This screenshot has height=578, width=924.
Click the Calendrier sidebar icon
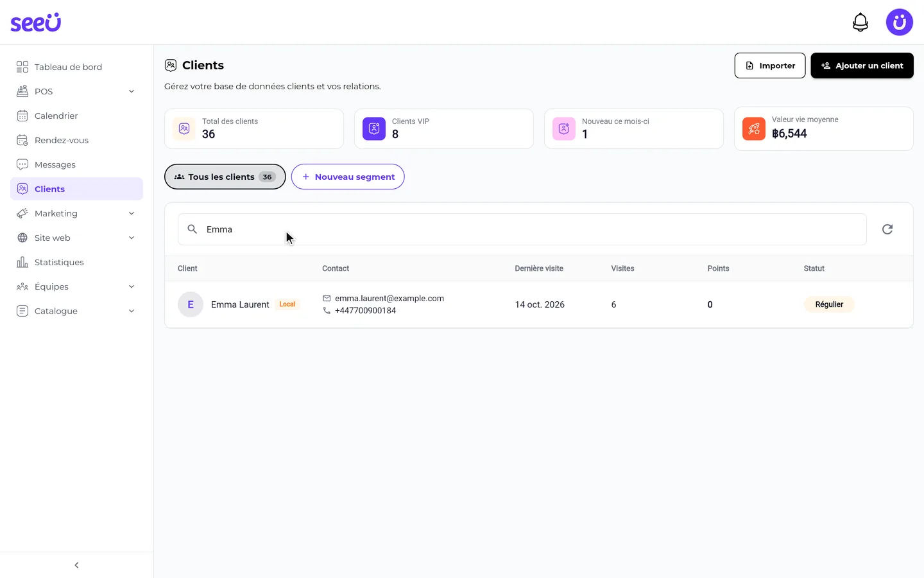22,116
